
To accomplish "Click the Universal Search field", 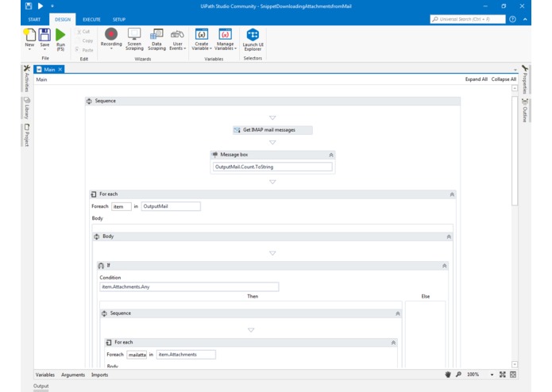I will pyautogui.click(x=468, y=19).
